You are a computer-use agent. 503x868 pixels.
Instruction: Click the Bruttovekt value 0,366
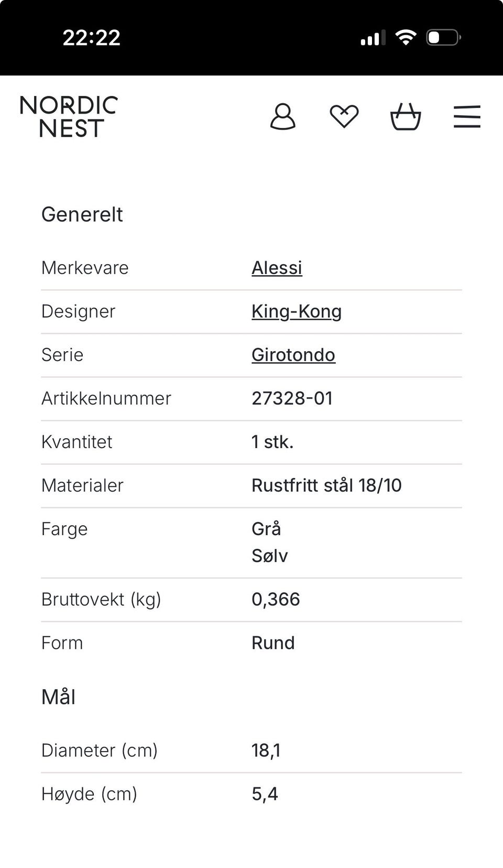276,599
